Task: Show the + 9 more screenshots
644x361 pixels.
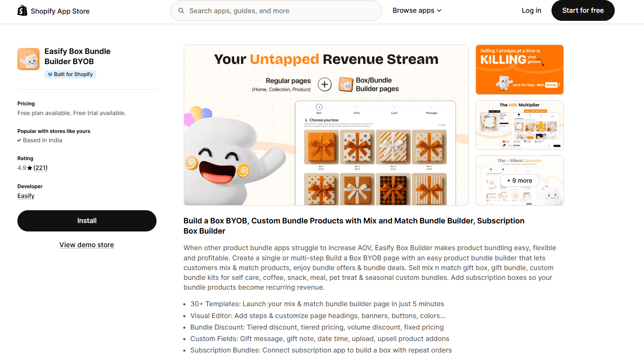Action: [520, 180]
